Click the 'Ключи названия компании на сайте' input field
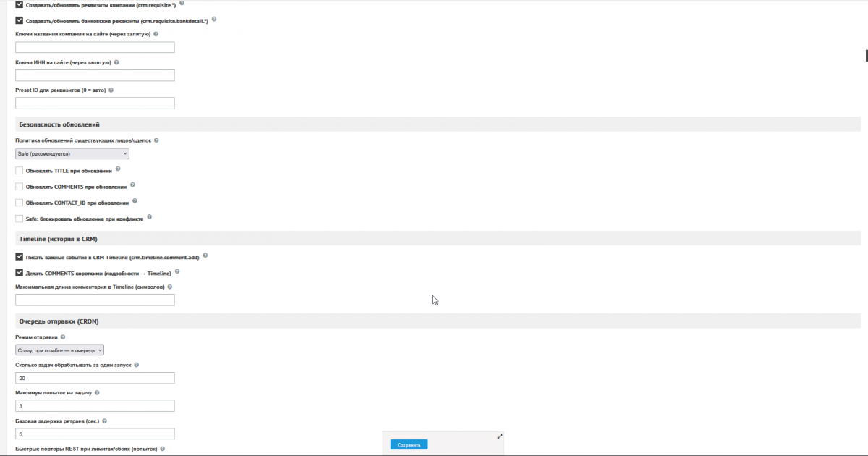The image size is (868, 456). click(x=95, y=48)
